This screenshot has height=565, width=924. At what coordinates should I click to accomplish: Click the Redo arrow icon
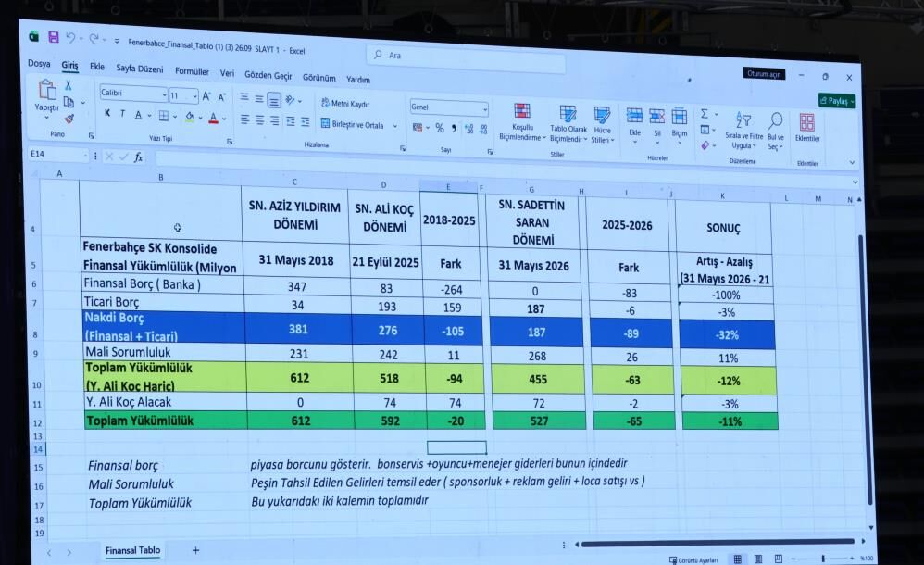point(94,39)
